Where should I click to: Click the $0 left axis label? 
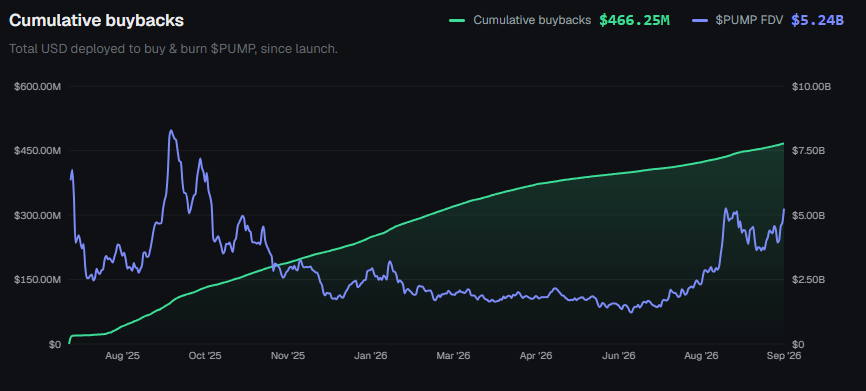55,345
